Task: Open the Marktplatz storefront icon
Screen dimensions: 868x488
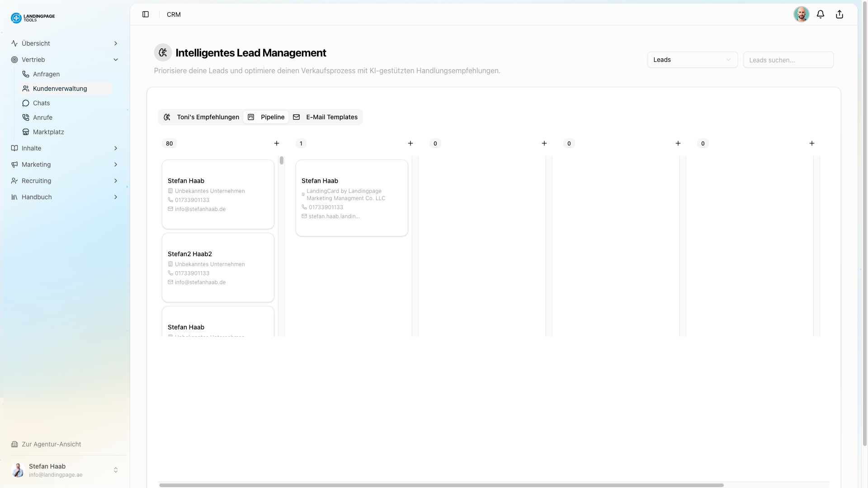Action: [x=26, y=132]
